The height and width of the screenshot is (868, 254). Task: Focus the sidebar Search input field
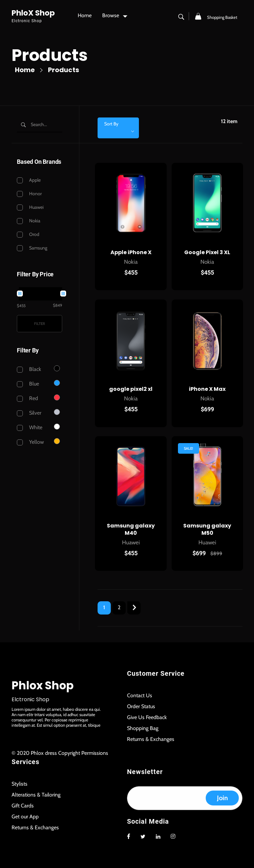coord(39,125)
